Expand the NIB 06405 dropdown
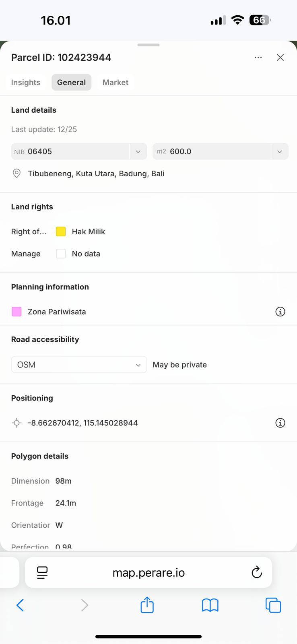Viewport: 297px width, 644px height. (138, 152)
